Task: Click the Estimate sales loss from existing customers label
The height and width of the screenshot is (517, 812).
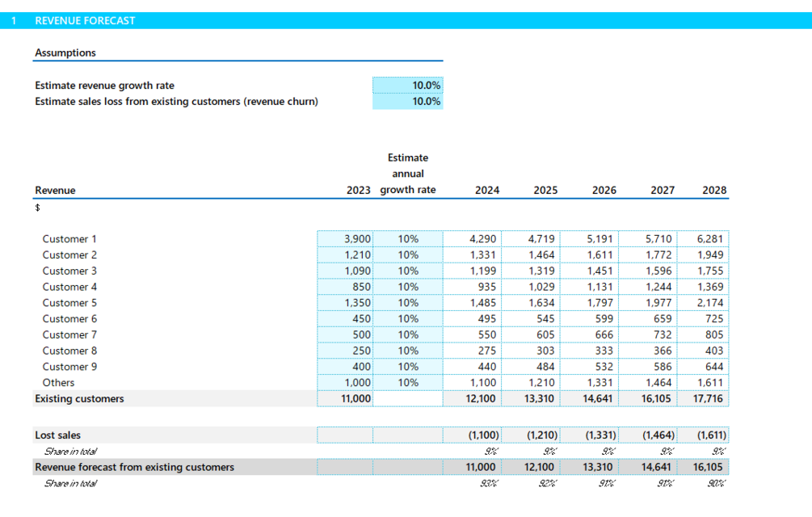Action: coord(177,102)
